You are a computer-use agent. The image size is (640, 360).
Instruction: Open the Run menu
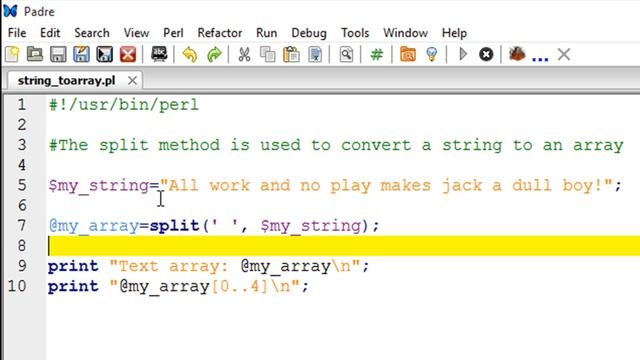click(267, 33)
